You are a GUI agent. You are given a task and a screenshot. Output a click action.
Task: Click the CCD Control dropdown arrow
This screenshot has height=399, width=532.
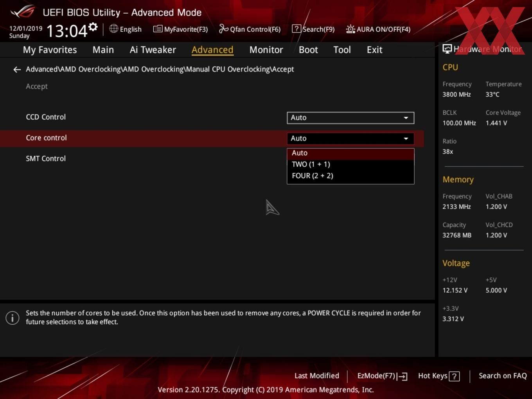pos(406,118)
